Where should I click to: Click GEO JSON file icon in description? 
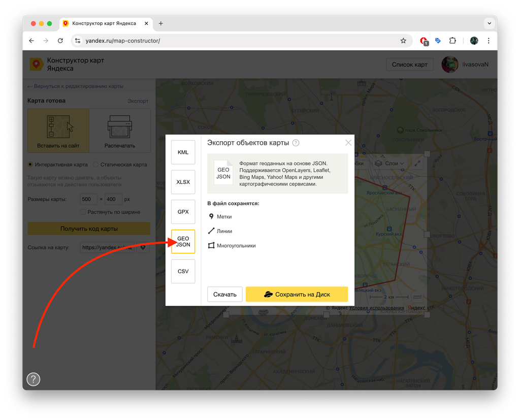coord(223,173)
